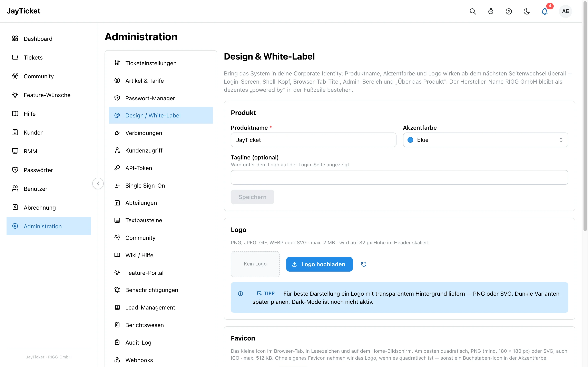The height and width of the screenshot is (367, 588).
Task: Click the timer stopwatch icon in header
Action: click(x=491, y=11)
